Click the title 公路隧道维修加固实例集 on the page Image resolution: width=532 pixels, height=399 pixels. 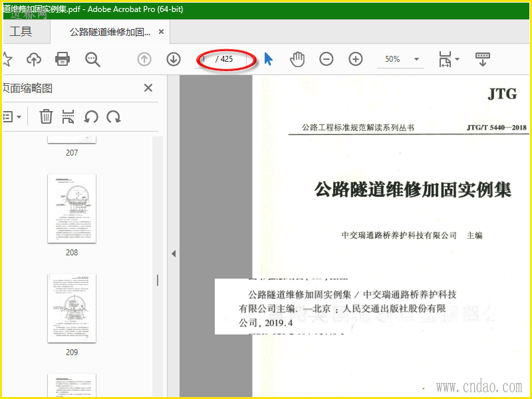coord(412,190)
